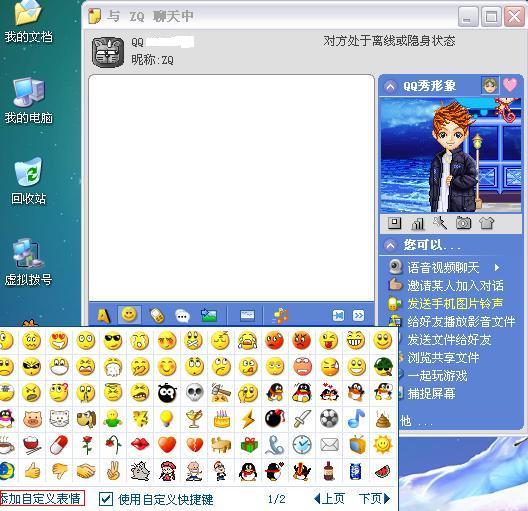Go to next emoticon page 下页
This screenshot has width=528, height=511.
374,499
